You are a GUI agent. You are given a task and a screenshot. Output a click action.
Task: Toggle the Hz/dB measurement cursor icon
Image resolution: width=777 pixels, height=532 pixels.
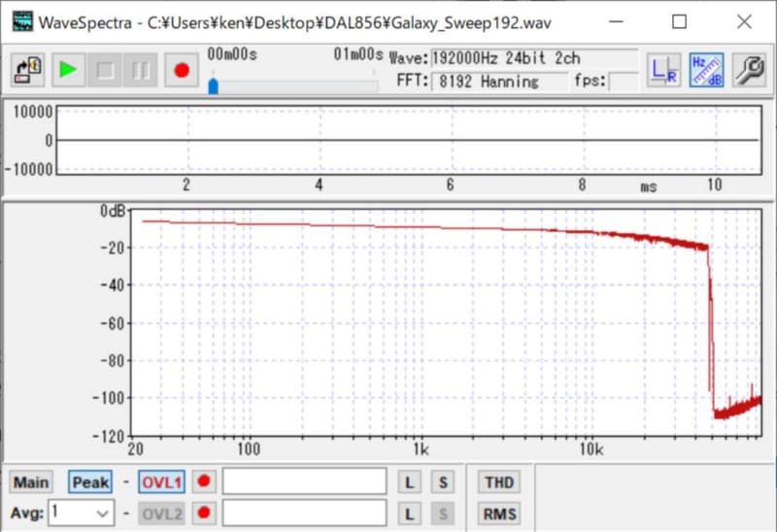pyautogui.click(x=706, y=70)
